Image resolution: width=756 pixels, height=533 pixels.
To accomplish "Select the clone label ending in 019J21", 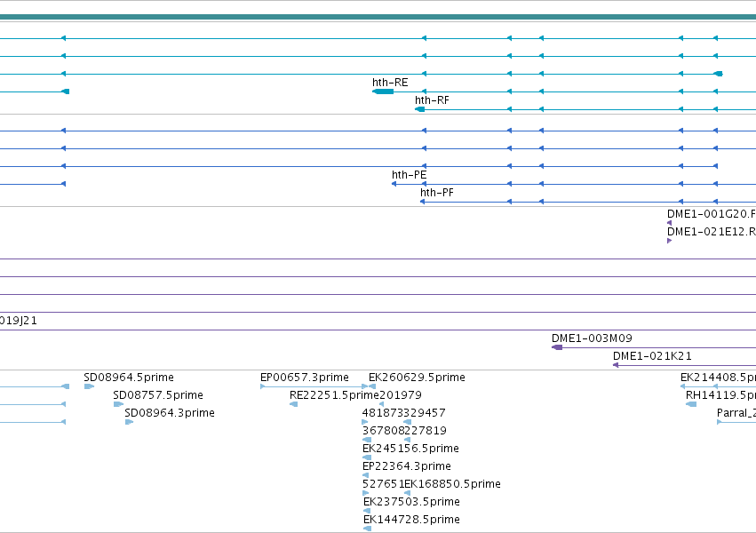I will click(19, 321).
